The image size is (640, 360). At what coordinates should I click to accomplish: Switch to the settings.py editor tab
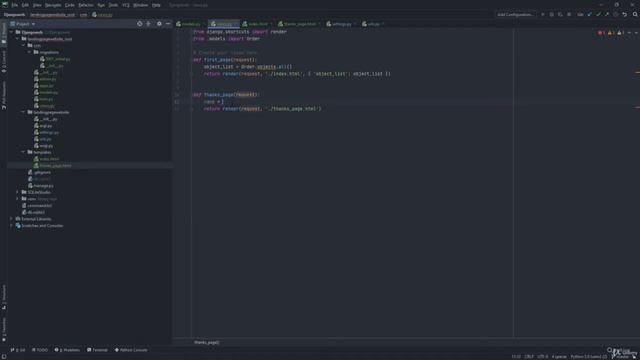341,24
